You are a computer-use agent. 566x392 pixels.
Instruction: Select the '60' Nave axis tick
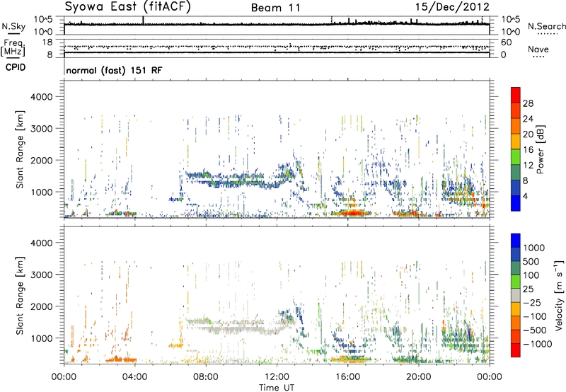point(507,42)
